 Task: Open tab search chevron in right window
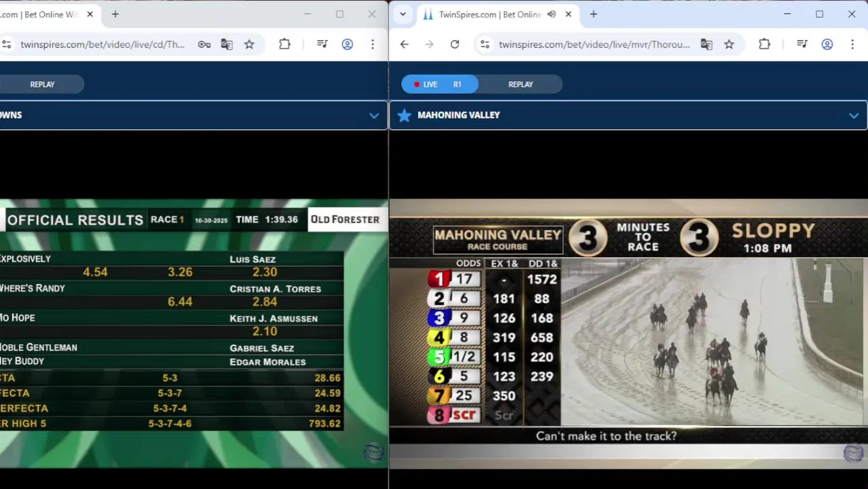coord(403,14)
